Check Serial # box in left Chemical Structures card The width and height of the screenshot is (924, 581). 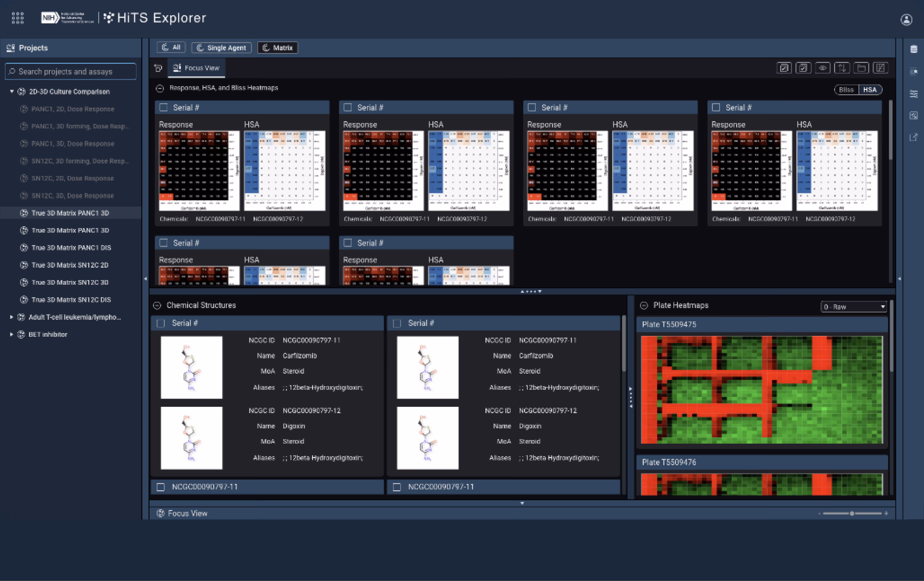tap(161, 323)
